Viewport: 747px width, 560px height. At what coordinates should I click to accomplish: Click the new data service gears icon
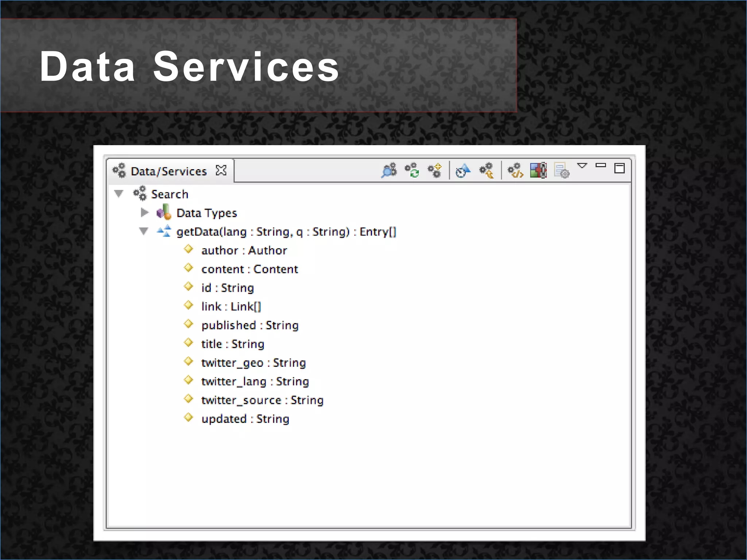click(435, 170)
